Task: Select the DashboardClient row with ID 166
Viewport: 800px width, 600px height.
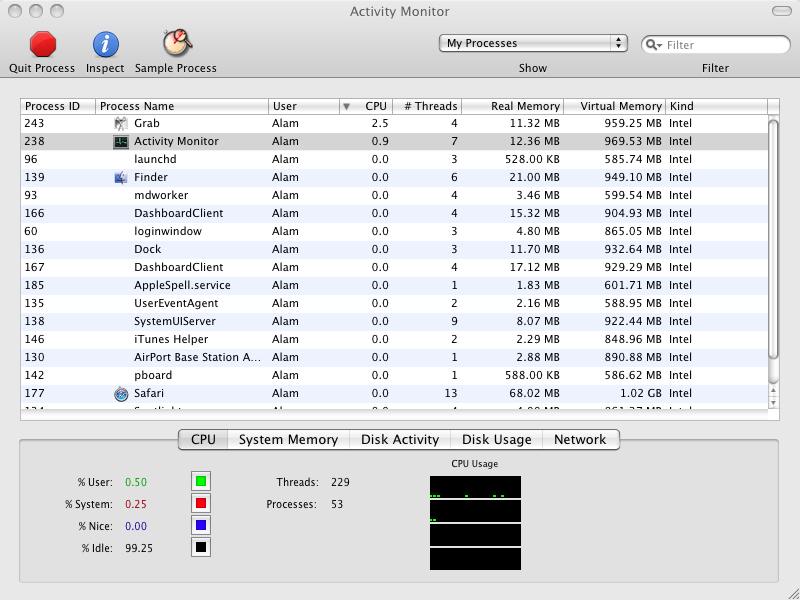Action: [x=394, y=213]
